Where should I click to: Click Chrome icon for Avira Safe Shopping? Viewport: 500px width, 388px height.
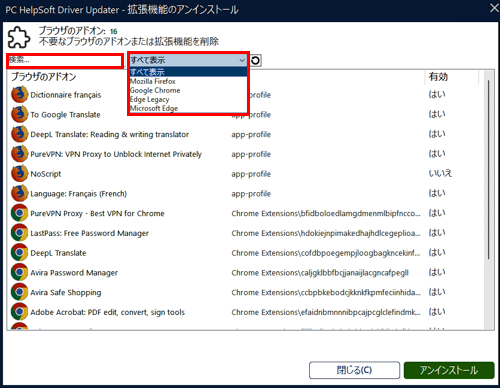pyautogui.click(x=20, y=292)
